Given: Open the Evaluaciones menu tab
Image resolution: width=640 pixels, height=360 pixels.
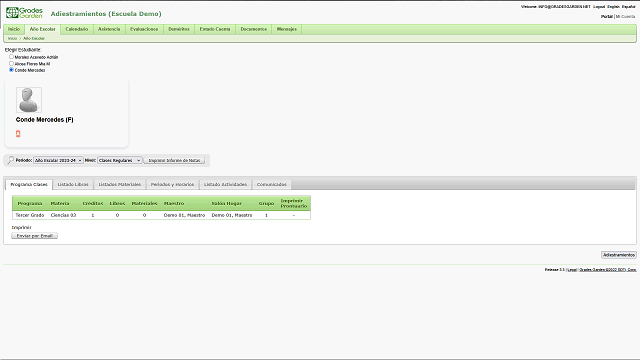Looking at the screenshot, I should [144, 29].
